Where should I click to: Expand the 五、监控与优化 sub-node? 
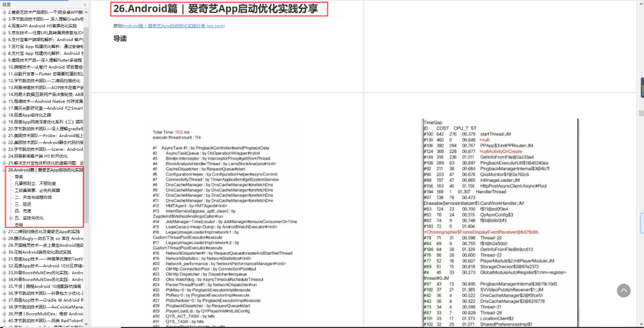tap(11, 218)
